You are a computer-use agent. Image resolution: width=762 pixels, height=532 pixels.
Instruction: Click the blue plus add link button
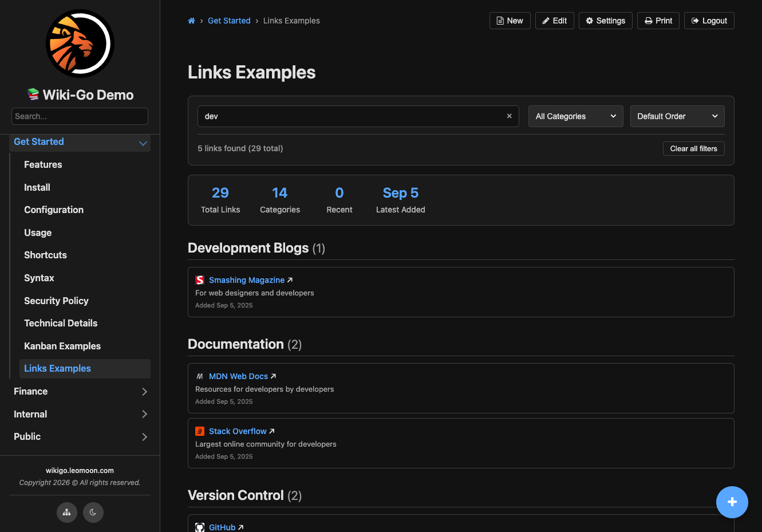click(732, 502)
